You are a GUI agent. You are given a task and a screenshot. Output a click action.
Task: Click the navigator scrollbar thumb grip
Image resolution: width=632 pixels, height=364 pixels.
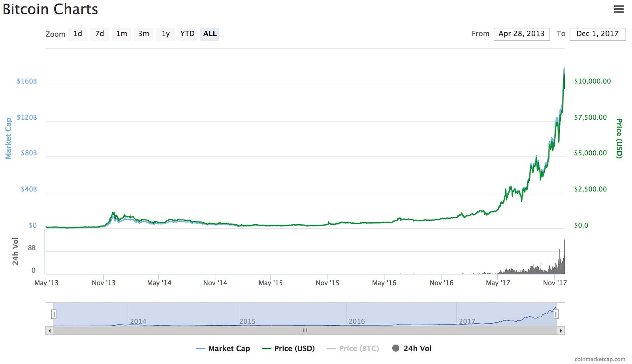[305, 330]
